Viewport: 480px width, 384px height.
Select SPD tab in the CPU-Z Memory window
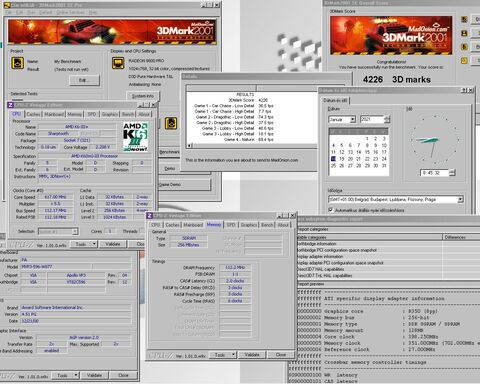[x=231, y=225]
